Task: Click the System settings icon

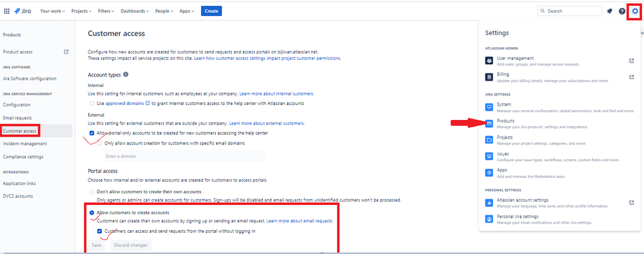Action: pyautogui.click(x=489, y=107)
